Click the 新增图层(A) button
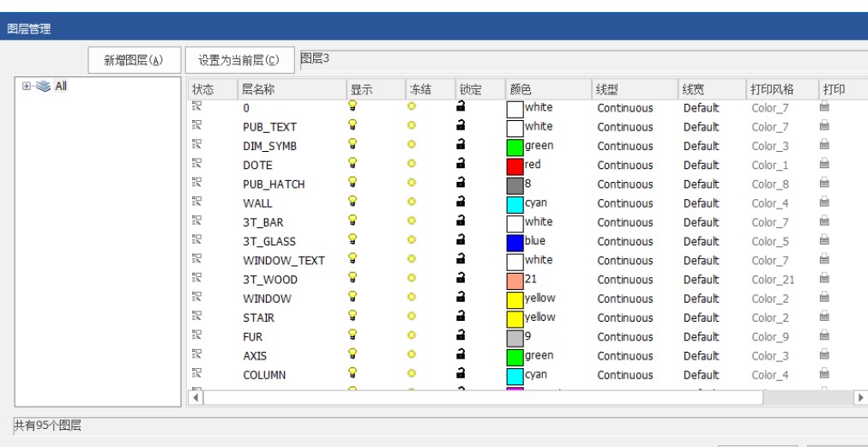868x447 pixels. 133,60
